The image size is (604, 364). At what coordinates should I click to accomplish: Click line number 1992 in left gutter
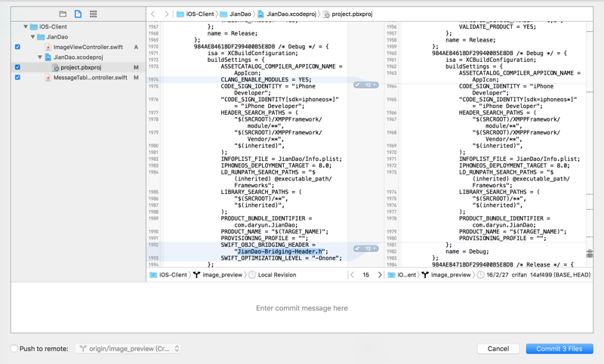point(153,245)
